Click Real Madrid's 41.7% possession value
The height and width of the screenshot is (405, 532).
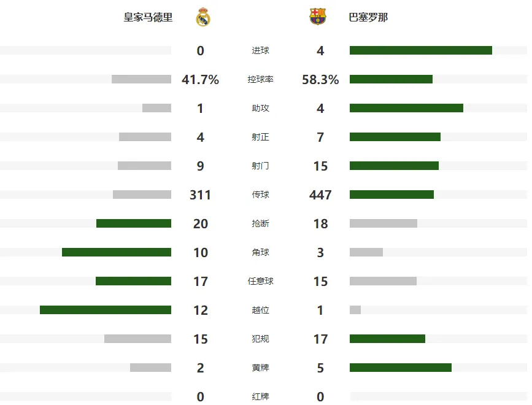pyautogui.click(x=200, y=80)
